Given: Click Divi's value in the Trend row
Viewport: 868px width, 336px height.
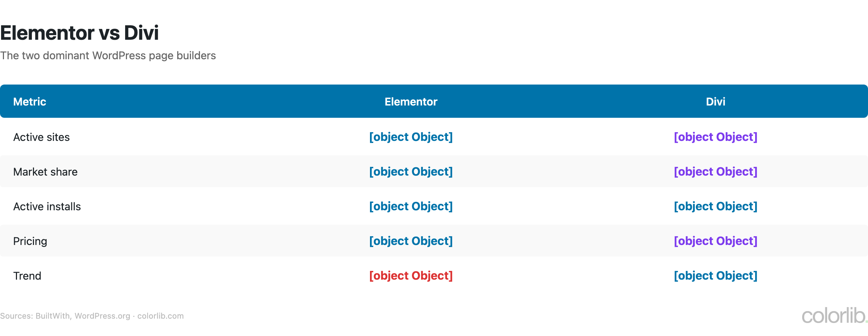Looking at the screenshot, I should click(x=715, y=276).
